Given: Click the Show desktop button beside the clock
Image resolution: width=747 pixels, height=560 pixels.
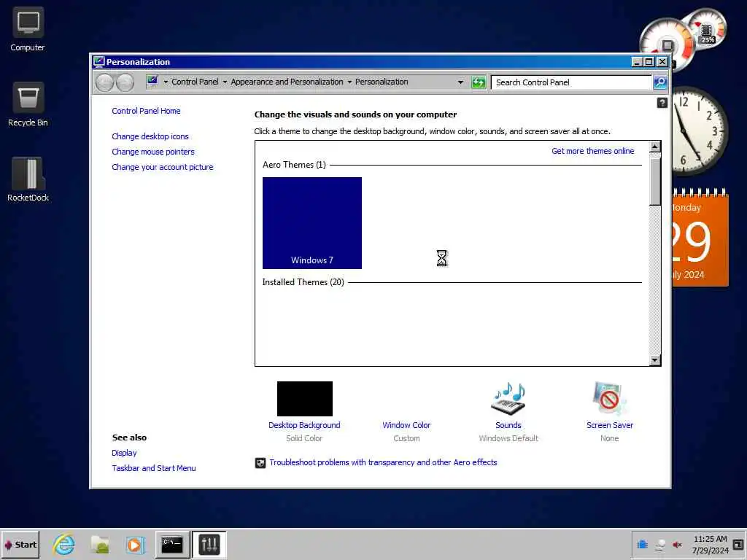Looking at the screenshot, I should [x=738, y=544].
